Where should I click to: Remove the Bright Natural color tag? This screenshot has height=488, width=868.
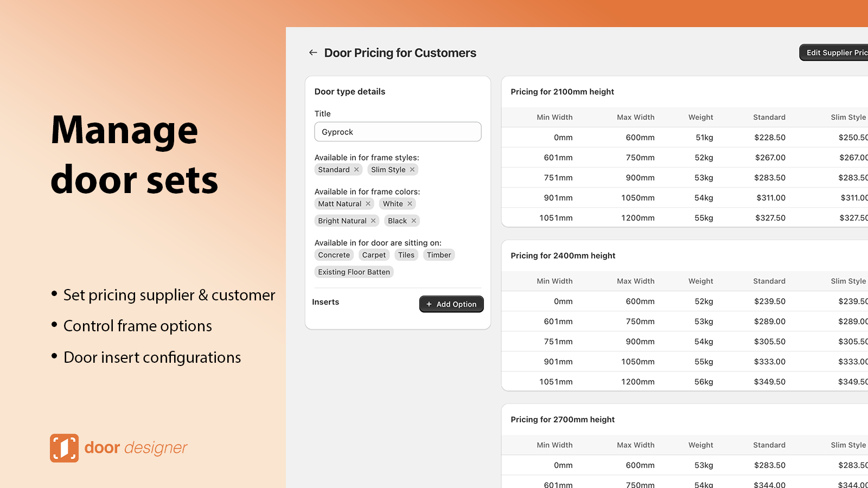[373, 221]
